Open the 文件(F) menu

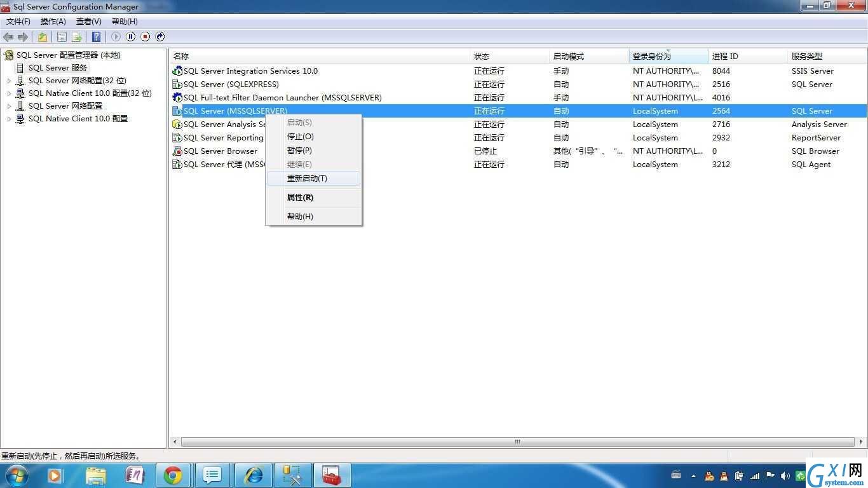(18, 22)
